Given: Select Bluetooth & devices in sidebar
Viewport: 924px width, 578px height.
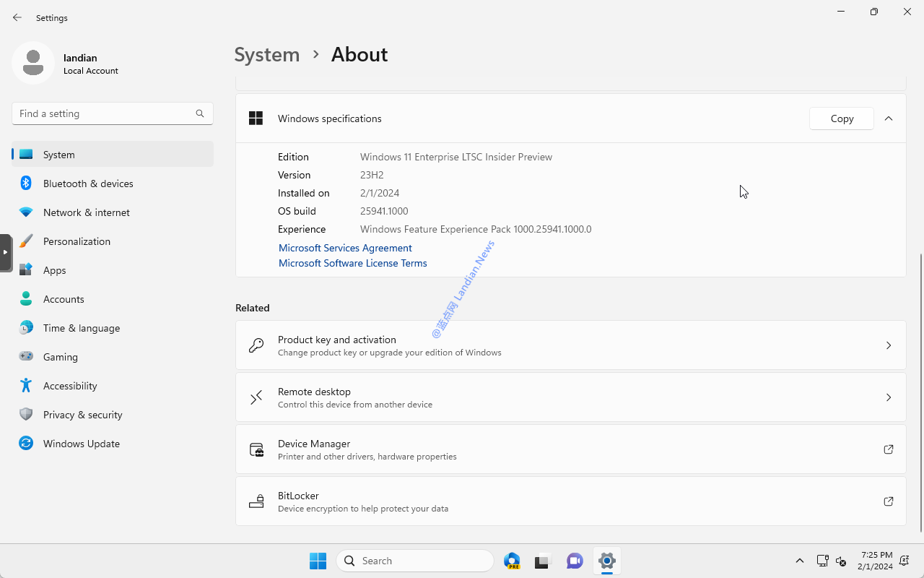Looking at the screenshot, I should click(113, 184).
